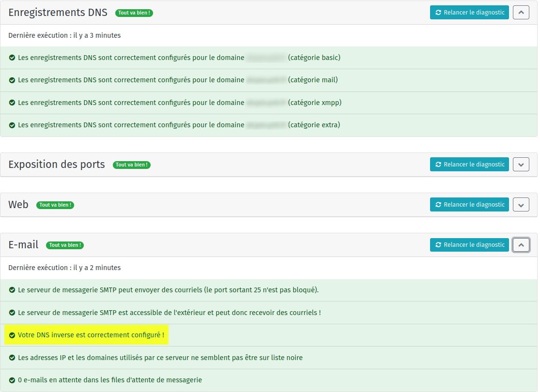The image size is (540, 392).
Task: Select the Enregistrements DNS heading
Action: click(x=58, y=13)
